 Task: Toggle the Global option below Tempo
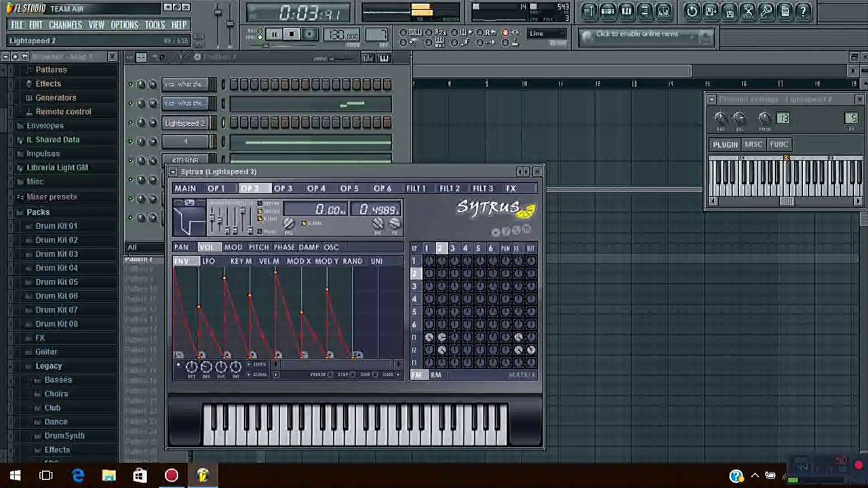pos(249,374)
